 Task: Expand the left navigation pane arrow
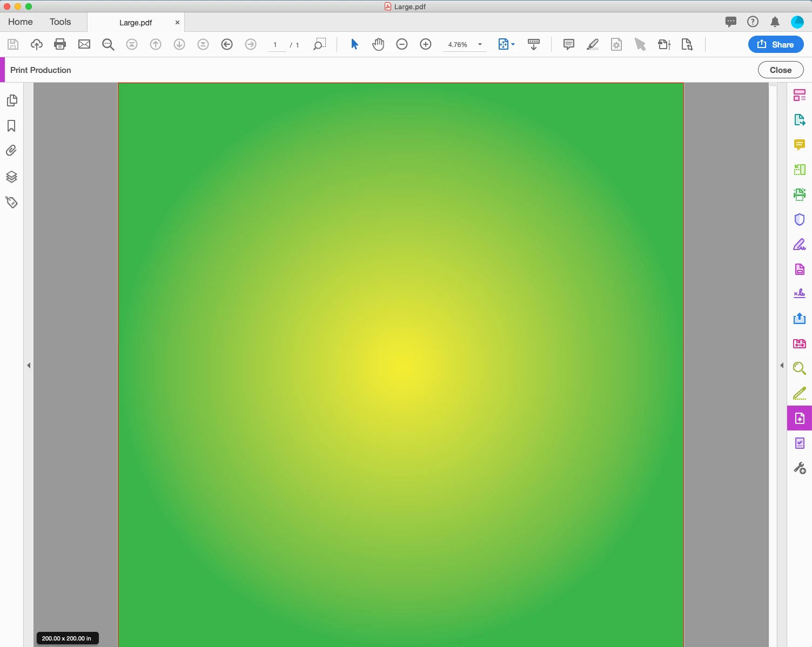29,366
